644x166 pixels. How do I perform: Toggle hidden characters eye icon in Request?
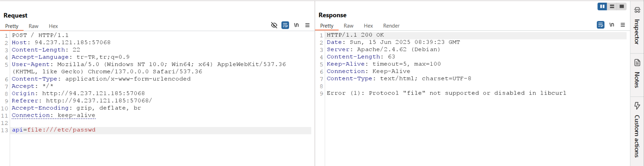pos(274,25)
